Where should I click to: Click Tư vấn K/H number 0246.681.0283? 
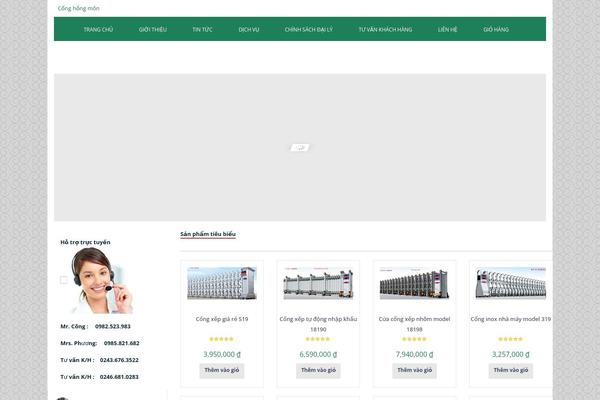[119, 377]
